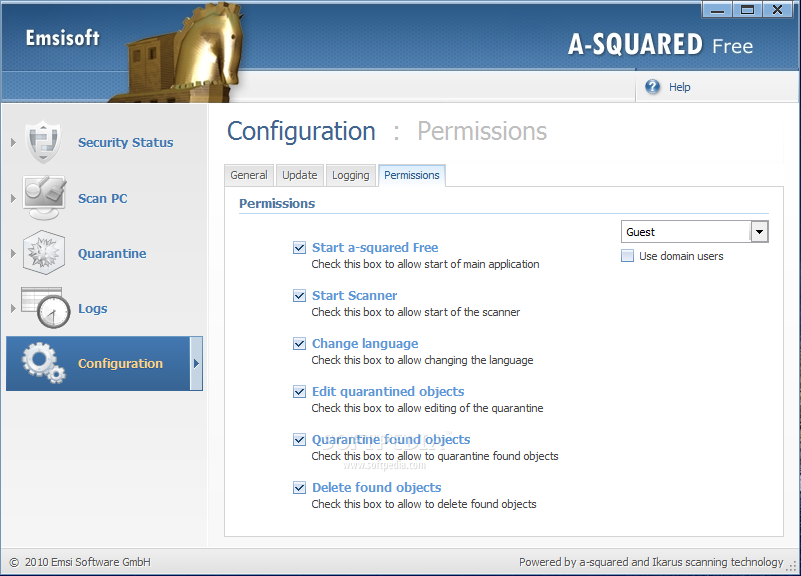Click the Quarantine hexagon icon

44,253
